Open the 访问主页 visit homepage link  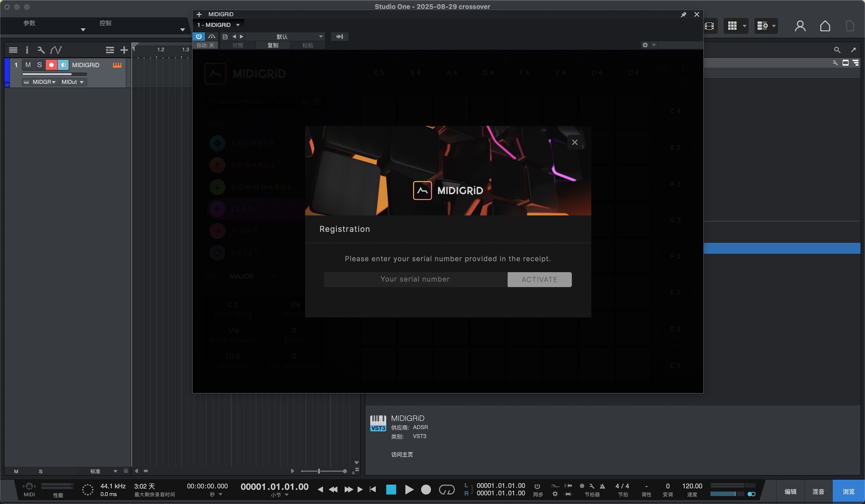(402, 455)
